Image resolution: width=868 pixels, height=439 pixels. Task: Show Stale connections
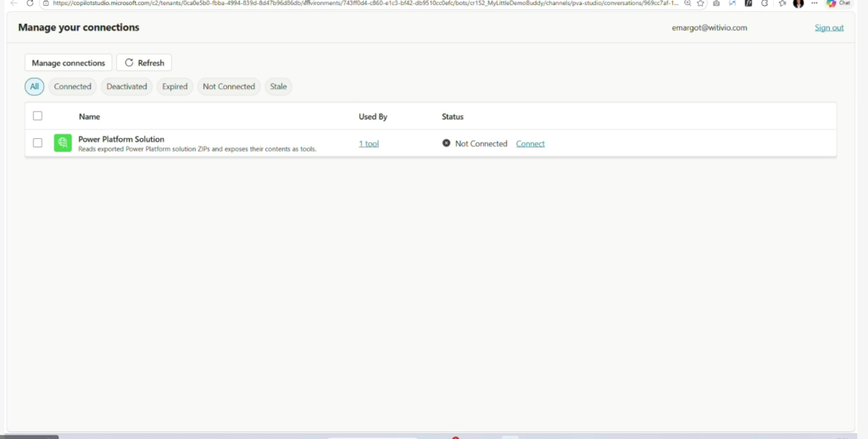(x=278, y=86)
